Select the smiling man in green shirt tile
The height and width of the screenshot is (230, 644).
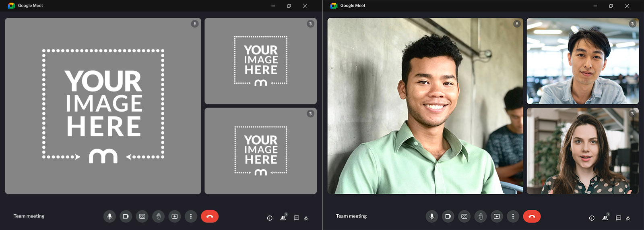pyautogui.click(x=425, y=106)
